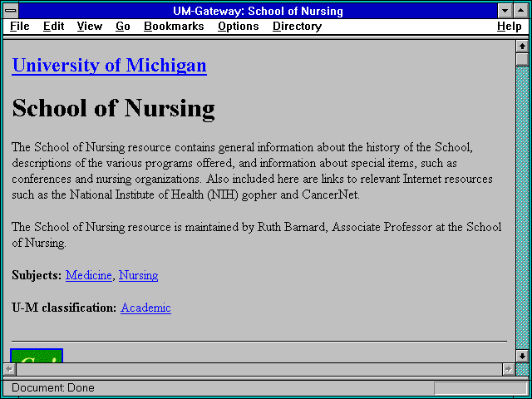532x399 pixels.
Task: Click the vertical scrollbar up arrow
Action: click(522, 47)
